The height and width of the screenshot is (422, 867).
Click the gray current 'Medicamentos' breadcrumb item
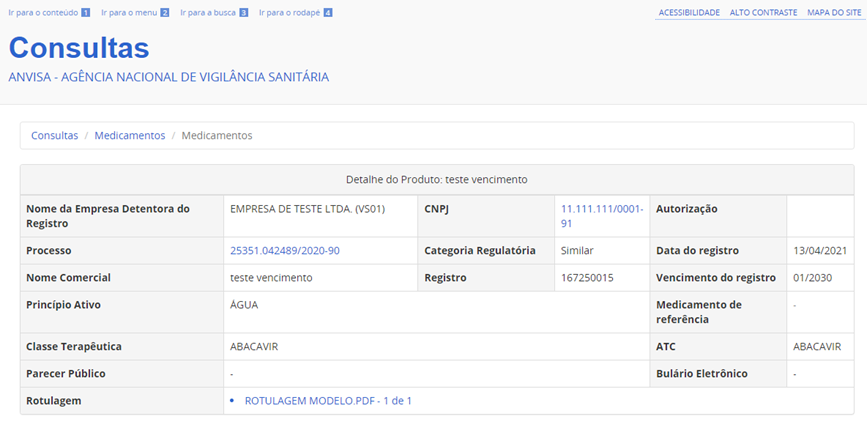[217, 135]
